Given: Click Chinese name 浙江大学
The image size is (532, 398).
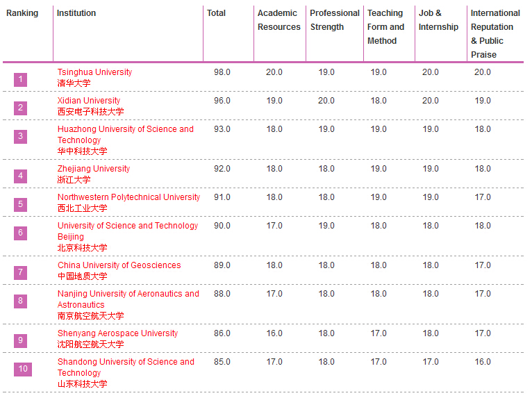Looking at the screenshot, I should pos(74,179).
